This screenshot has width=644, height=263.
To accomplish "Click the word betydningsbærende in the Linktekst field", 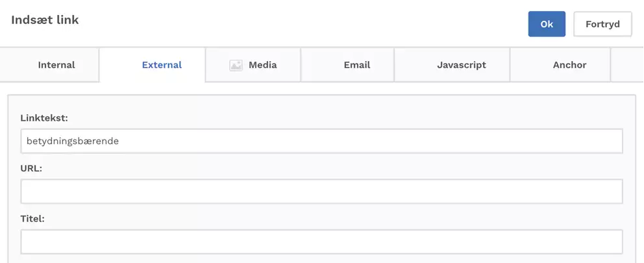I will (73, 141).
